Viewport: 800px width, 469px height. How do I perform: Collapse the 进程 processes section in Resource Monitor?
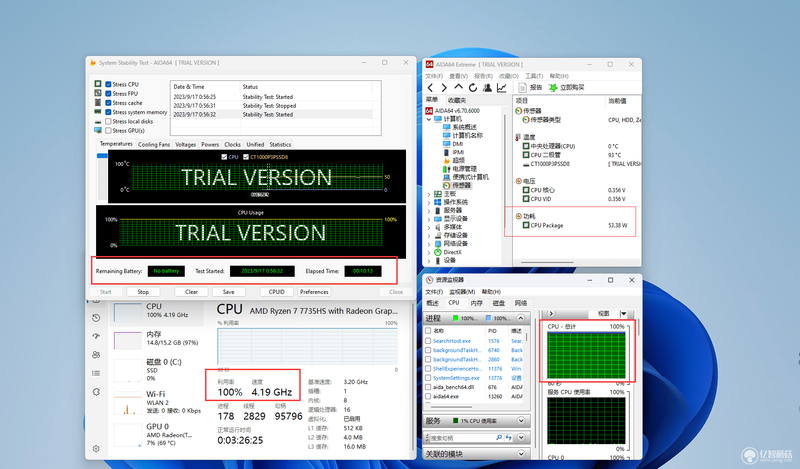[520, 318]
